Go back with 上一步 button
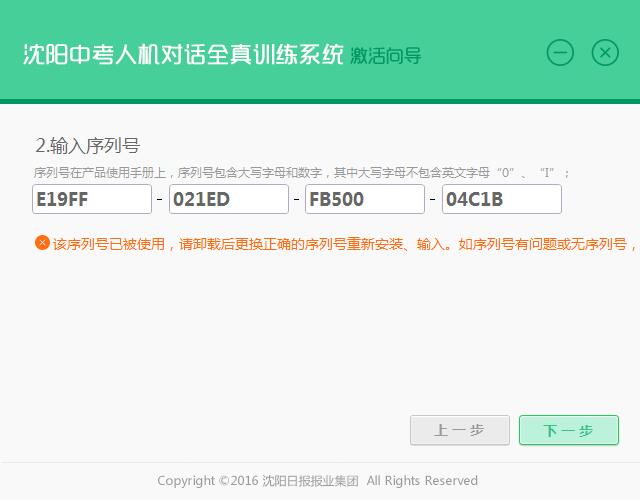 pos(460,430)
